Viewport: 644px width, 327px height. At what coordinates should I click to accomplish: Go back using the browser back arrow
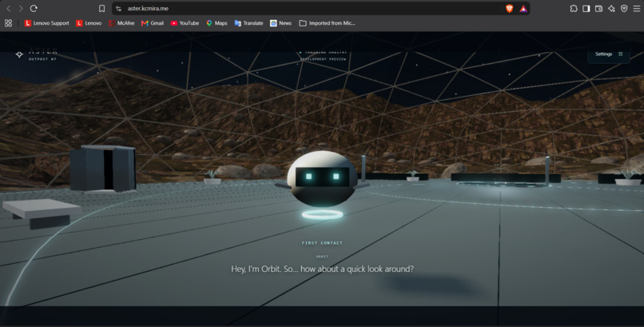[x=8, y=9]
